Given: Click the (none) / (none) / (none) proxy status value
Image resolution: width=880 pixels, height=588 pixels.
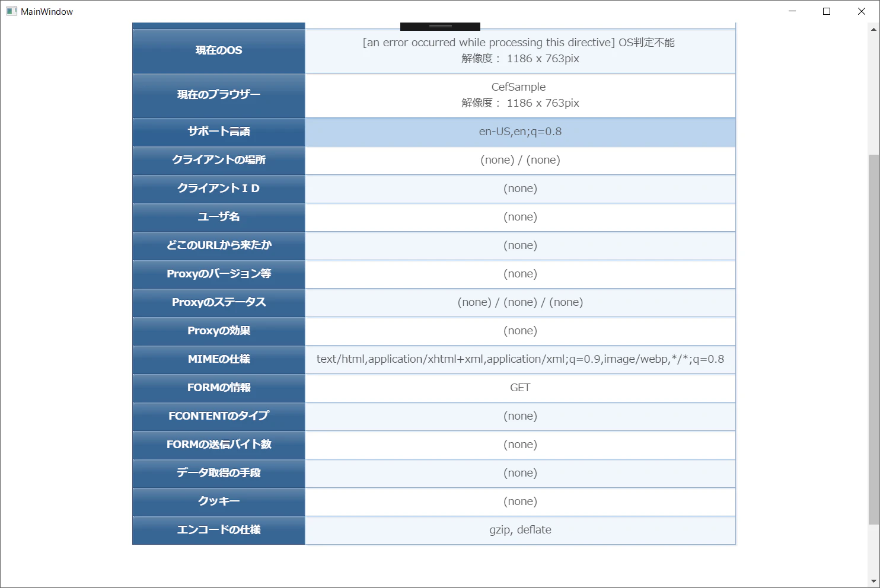Looking at the screenshot, I should pyautogui.click(x=520, y=302).
